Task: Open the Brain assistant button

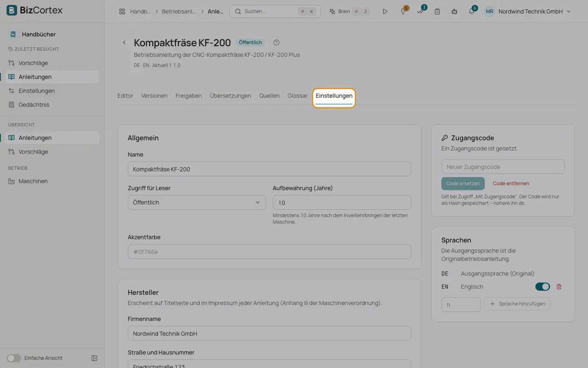Action: click(x=350, y=11)
